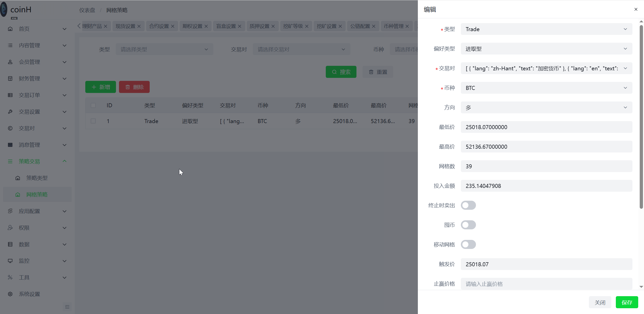Click the 工具 tools icon in sidebar
This screenshot has height=314, width=644.
10,277
